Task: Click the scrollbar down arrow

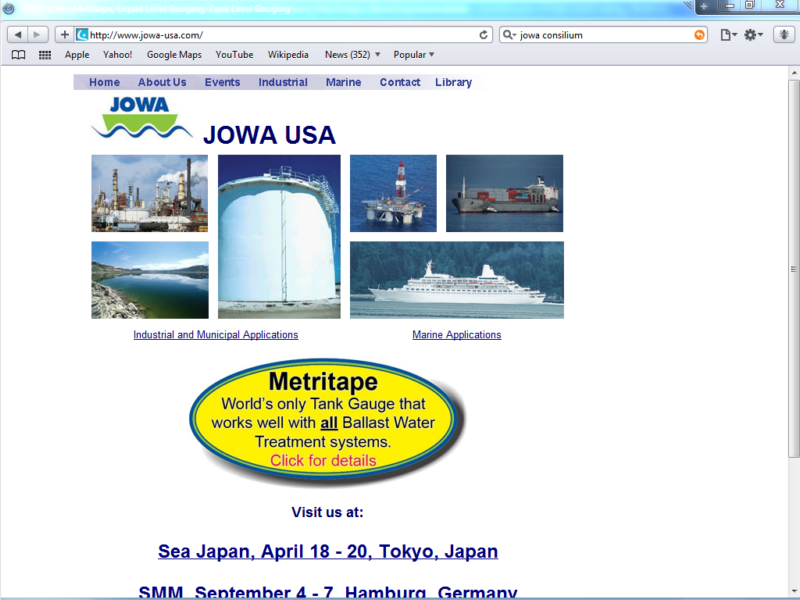Action: 793,592
